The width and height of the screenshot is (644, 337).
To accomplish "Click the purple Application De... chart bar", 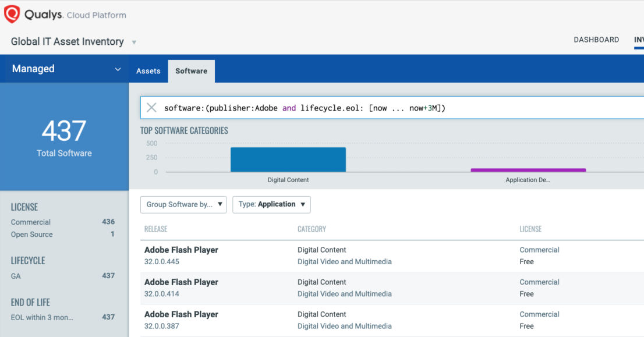I will 528,170.
